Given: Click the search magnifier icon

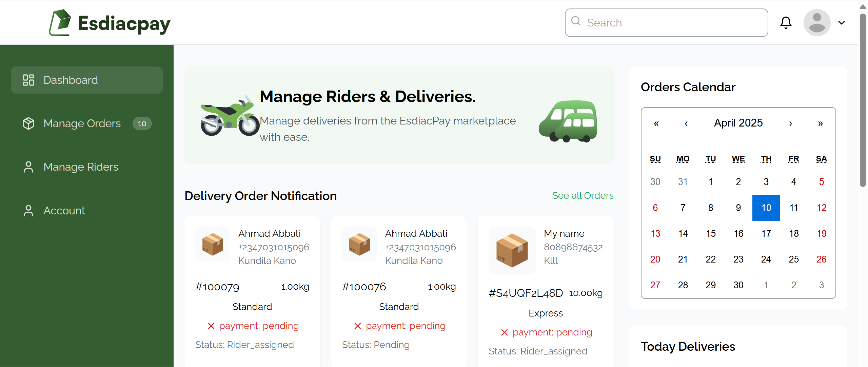Looking at the screenshot, I should pyautogui.click(x=576, y=21).
